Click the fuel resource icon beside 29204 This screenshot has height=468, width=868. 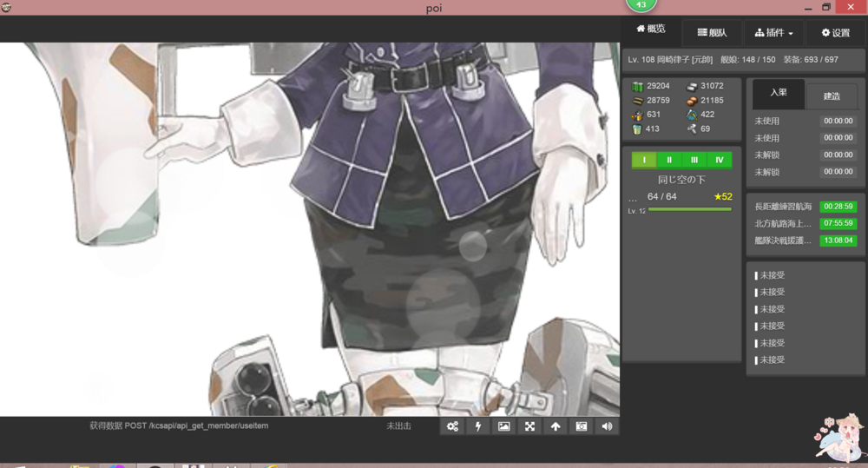(x=637, y=86)
